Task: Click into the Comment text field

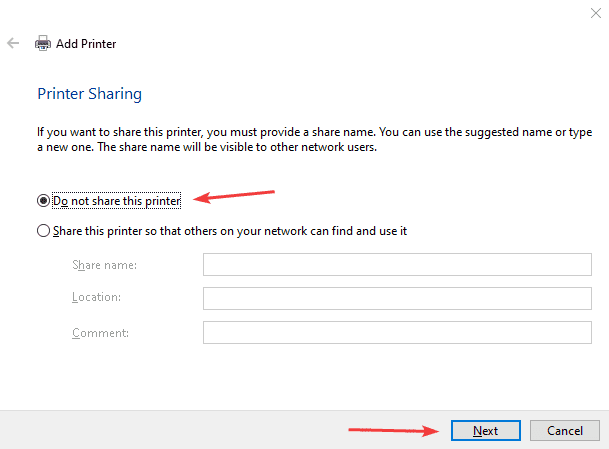Action: 397,332
